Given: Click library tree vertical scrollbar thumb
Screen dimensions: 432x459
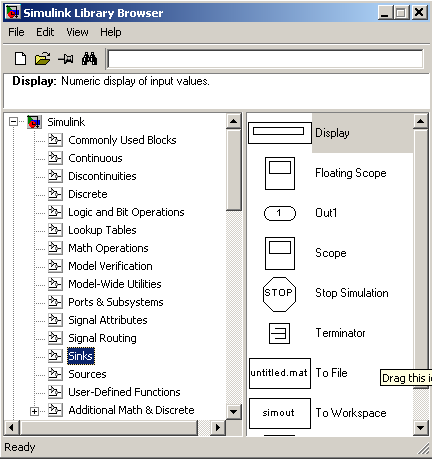Looking at the screenshot, I should (x=234, y=170).
